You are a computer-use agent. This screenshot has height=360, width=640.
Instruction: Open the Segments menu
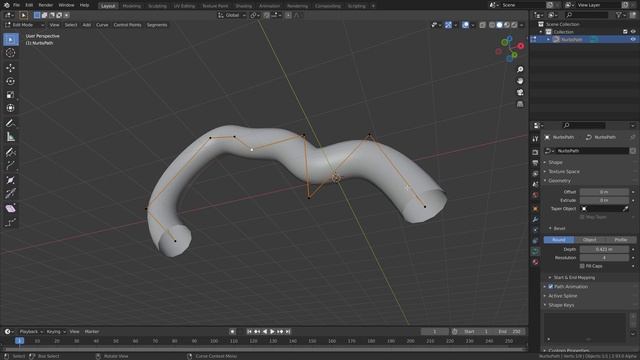click(157, 25)
